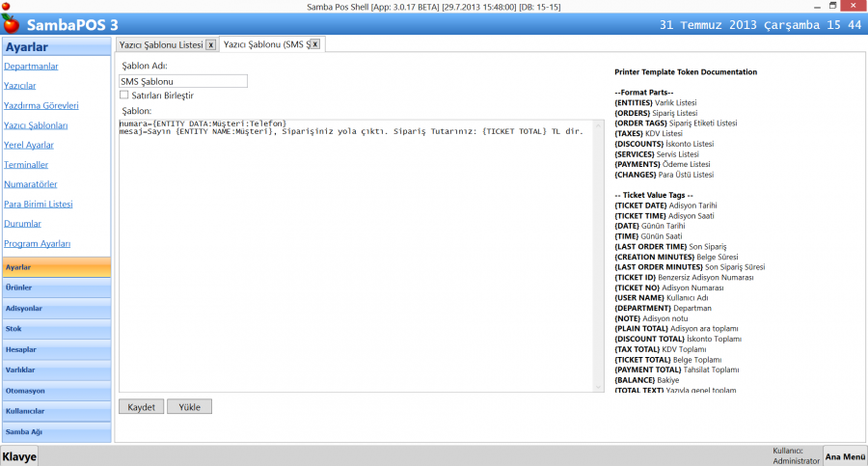Click the SambaPOS apple logo icon
868x466 pixels.
pos(11,21)
